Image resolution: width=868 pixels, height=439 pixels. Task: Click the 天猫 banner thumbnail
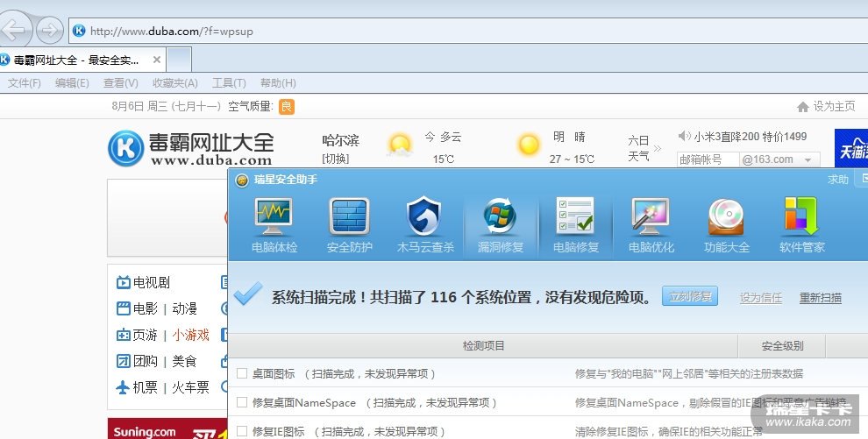[851, 148]
